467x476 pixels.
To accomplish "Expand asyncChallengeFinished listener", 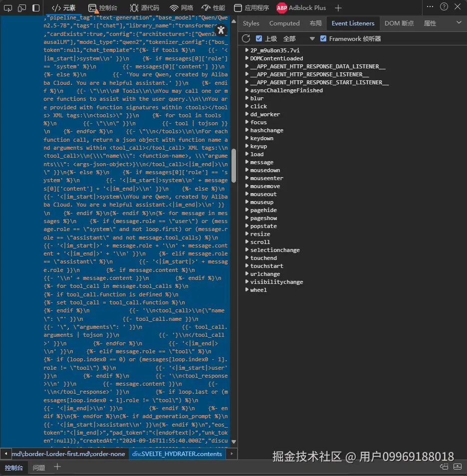I will tap(247, 90).
